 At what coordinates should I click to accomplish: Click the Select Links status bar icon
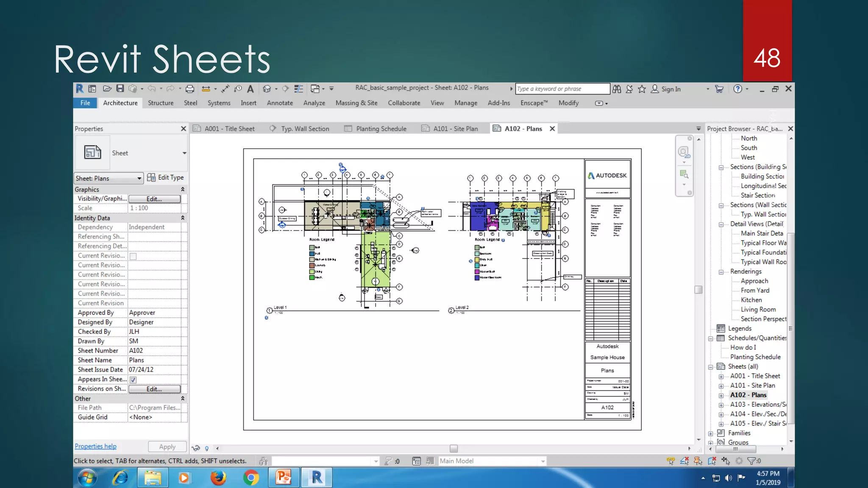tap(670, 461)
